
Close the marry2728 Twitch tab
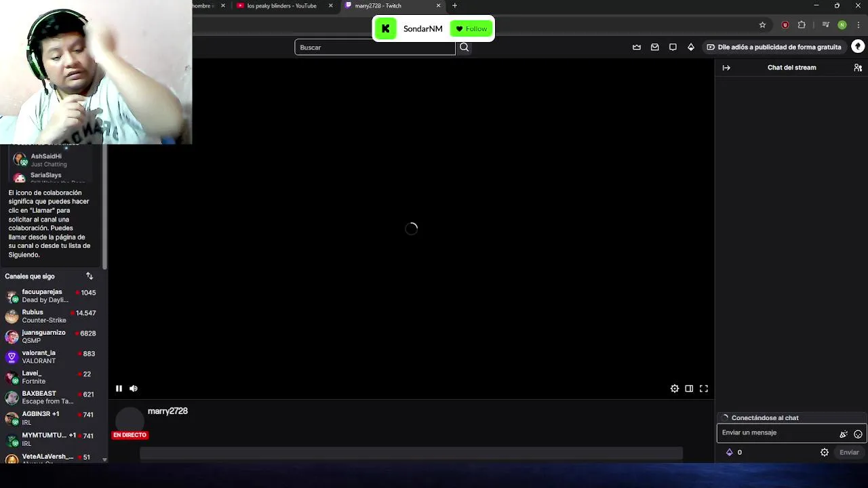click(x=438, y=5)
